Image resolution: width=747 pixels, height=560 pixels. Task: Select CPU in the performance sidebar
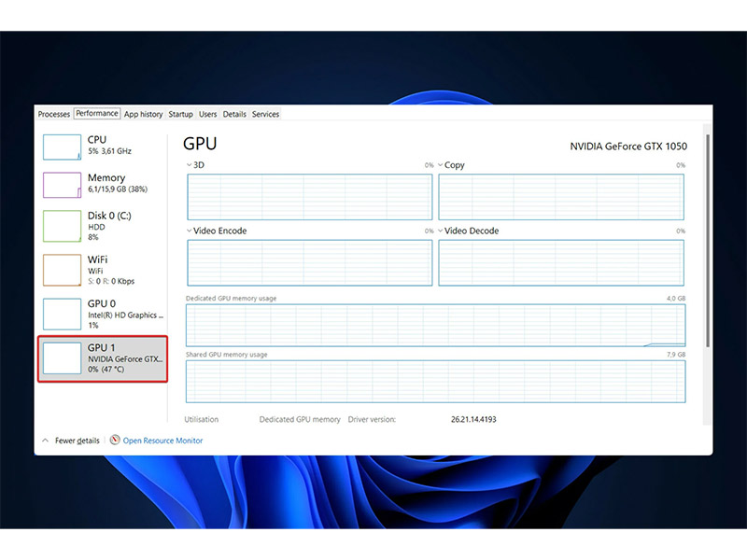(103, 147)
